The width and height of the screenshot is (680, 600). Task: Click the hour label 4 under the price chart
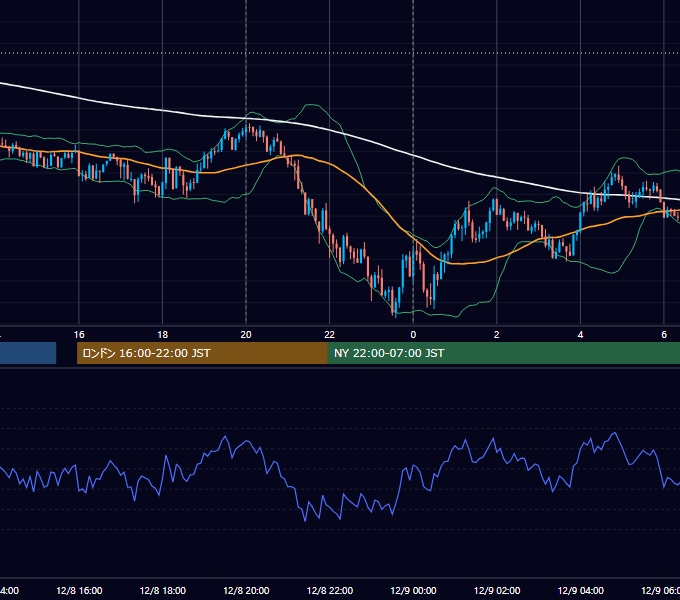point(580,334)
